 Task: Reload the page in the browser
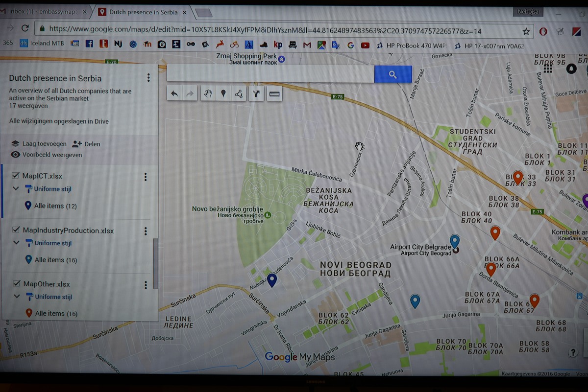click(25, 28)
